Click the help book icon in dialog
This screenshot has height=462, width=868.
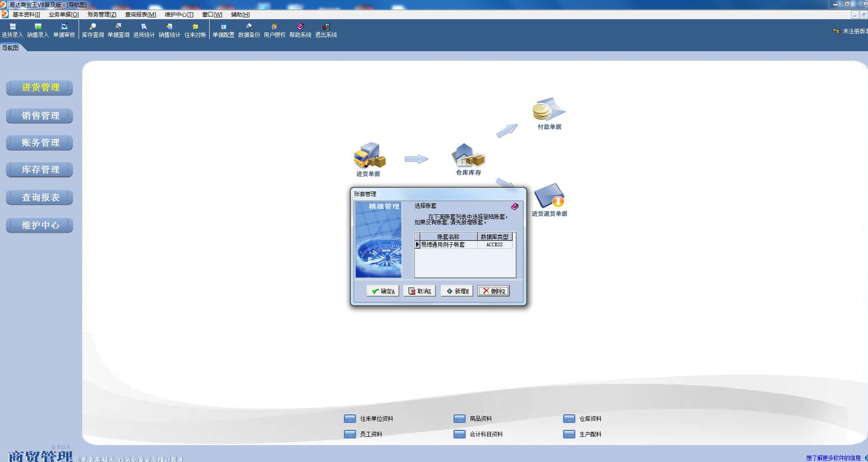[x=515, y=207]
